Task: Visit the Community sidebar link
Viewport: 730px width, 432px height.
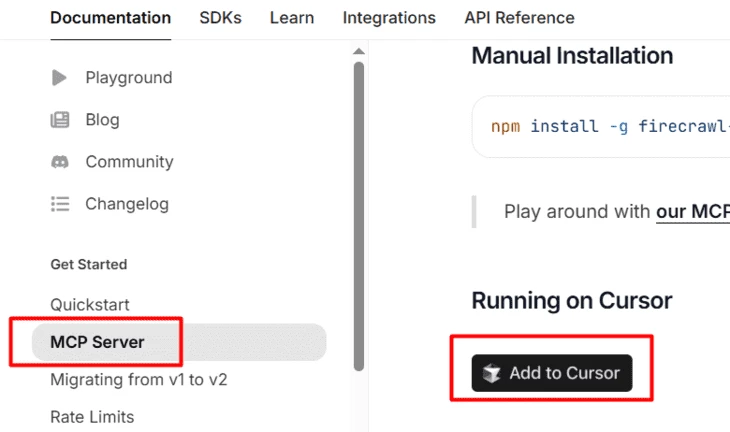Action: [x=129, y=162]
